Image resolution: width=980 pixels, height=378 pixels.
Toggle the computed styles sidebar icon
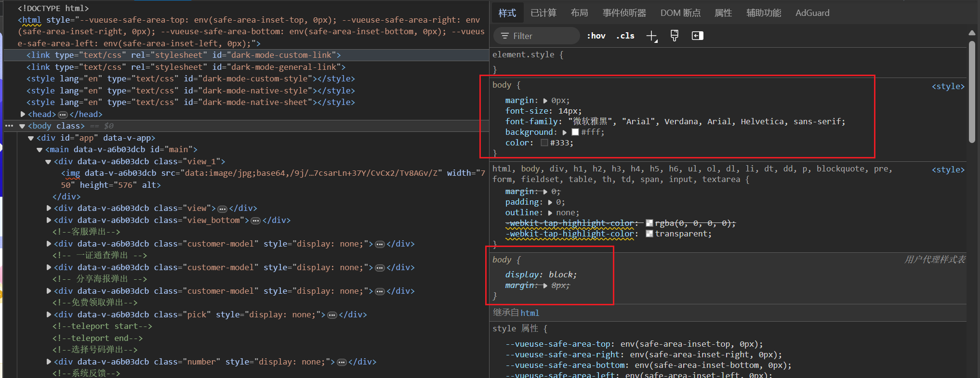coord(697,36)
